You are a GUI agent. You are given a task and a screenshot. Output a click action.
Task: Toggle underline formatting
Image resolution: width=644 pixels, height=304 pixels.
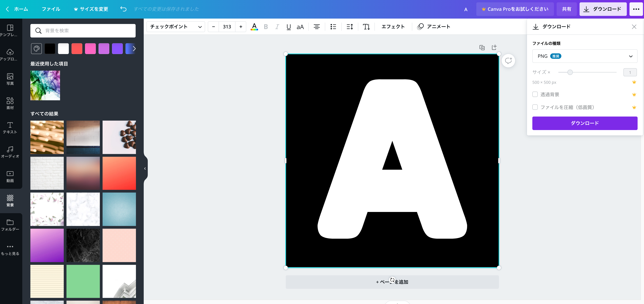pos(288,27)
